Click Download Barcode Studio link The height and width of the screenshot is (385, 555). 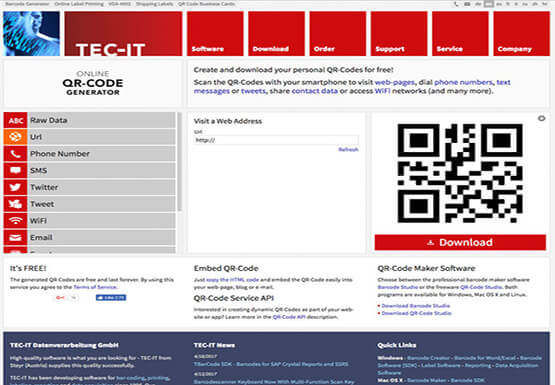(416, 306)
